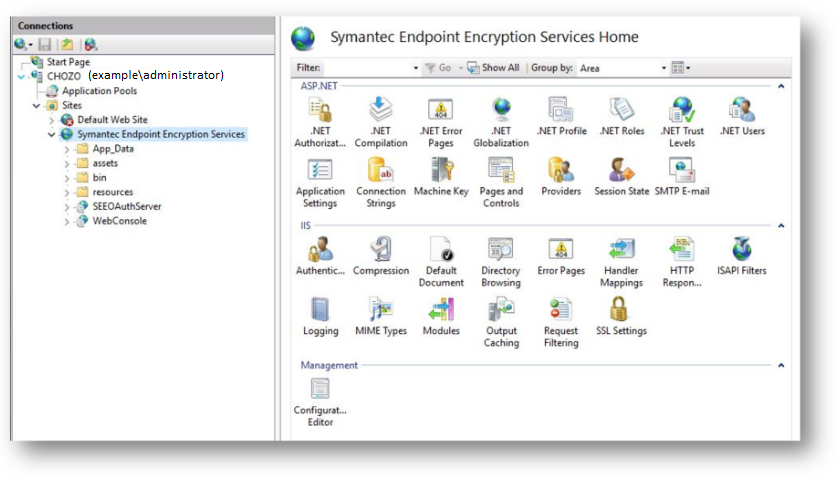Open Configuration Editor in Management
The height and width of the screenshot is (483, 836).
[x=320, y=402]
